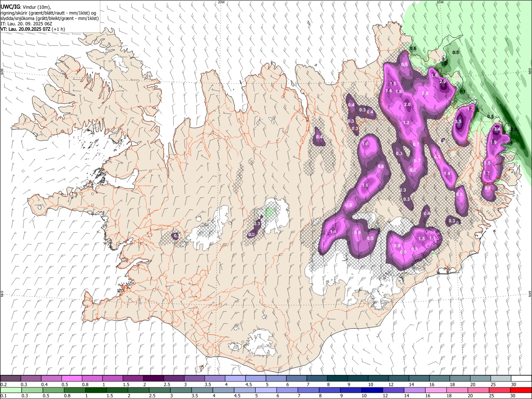Pick the medium blue rain legend swatch labeled 8
Image resolution: width=532 pixels, height=399 pixels.
[329, 390]
